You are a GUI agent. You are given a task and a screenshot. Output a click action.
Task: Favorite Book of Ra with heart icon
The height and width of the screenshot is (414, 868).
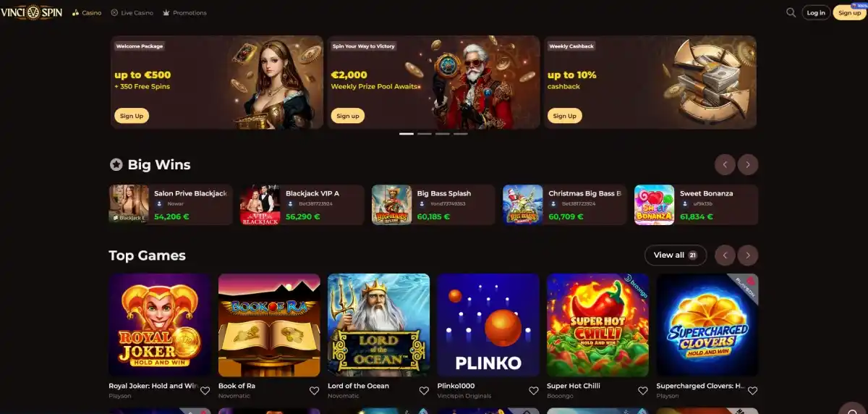pyautogui.click(x=314, y=391)
